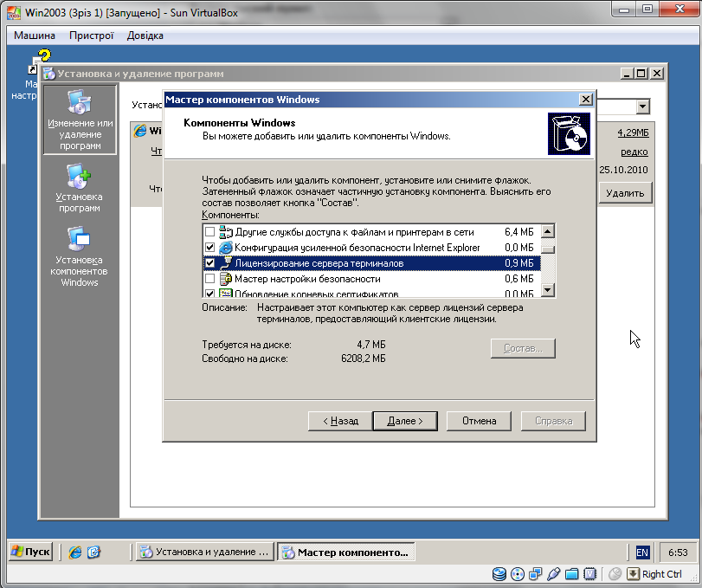Image resolution: width=702 pixels, height=588 pixels.
Task: Click the optical CD drive indicator icon
Action: coord(518,573)
